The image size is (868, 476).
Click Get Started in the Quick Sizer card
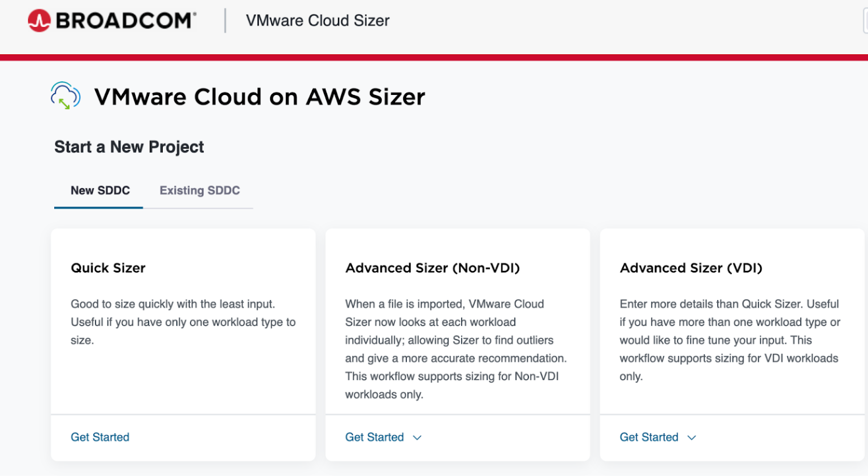(100, 437)
